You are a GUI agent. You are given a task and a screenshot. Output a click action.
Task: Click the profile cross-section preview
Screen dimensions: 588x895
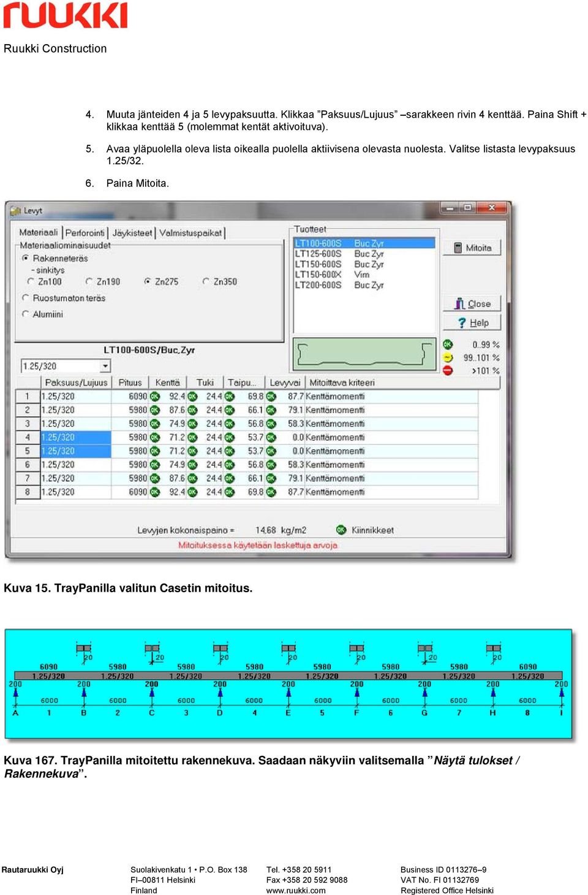pyautogui.click(x=364, y=354)
